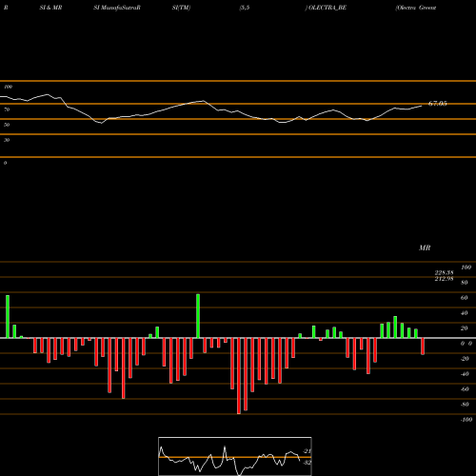The image size is (476, 476).
Task: Click the RSI value label 67.05
Action: 438,104
